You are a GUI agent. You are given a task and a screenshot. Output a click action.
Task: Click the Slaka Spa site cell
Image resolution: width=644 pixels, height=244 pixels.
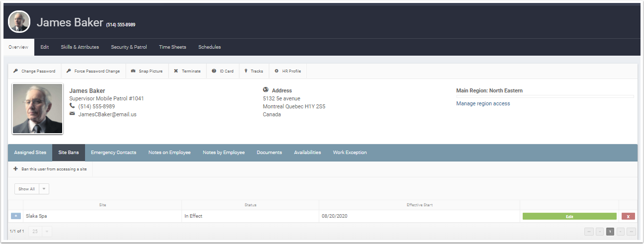point(102,216)
